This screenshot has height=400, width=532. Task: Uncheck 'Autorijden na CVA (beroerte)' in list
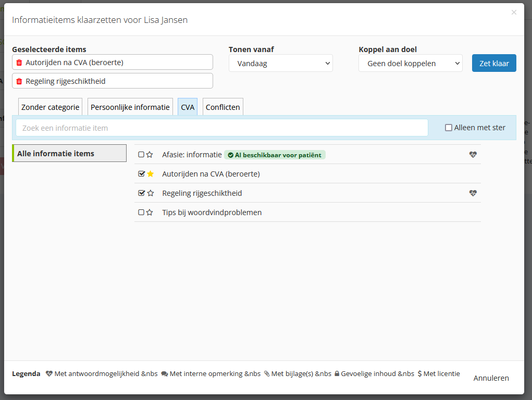click(x=141, y=174)
